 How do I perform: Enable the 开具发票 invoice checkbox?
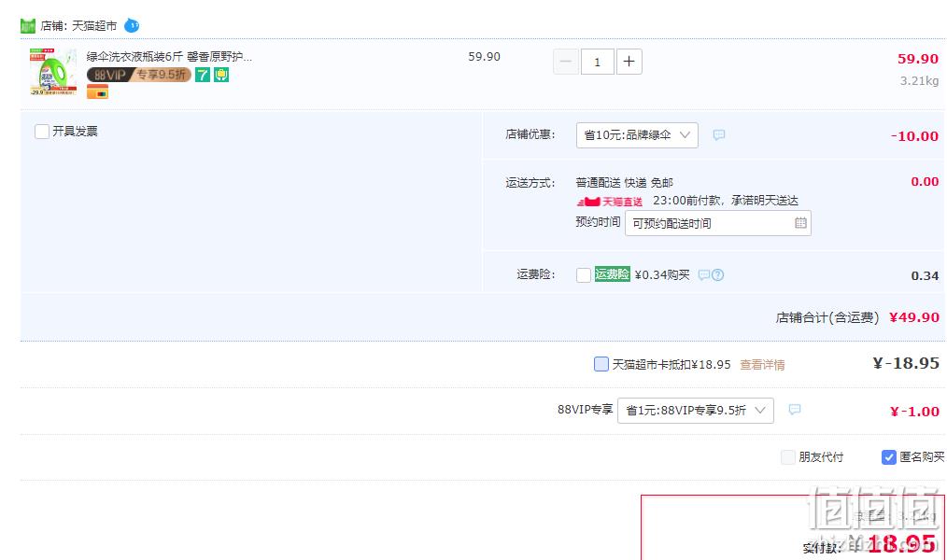[x=42, y=132]
